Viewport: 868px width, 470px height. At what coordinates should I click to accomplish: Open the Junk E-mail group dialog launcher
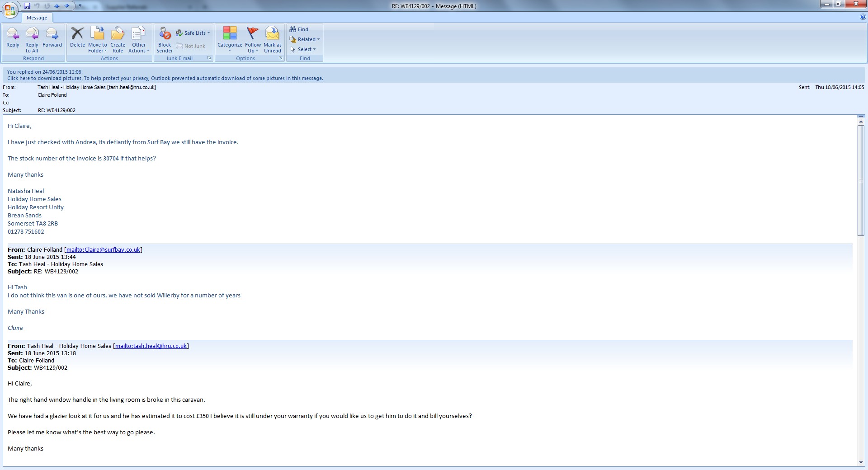tap(209, 58)
